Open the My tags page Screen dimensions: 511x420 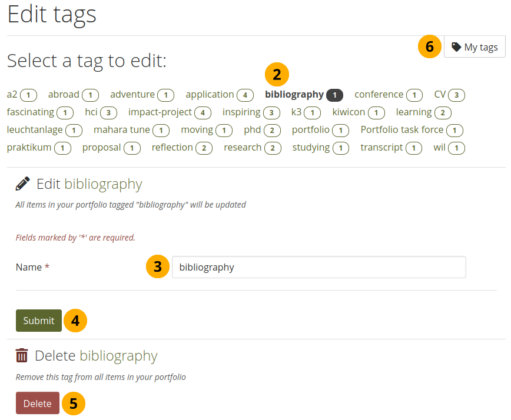click(x=474, y=47)
